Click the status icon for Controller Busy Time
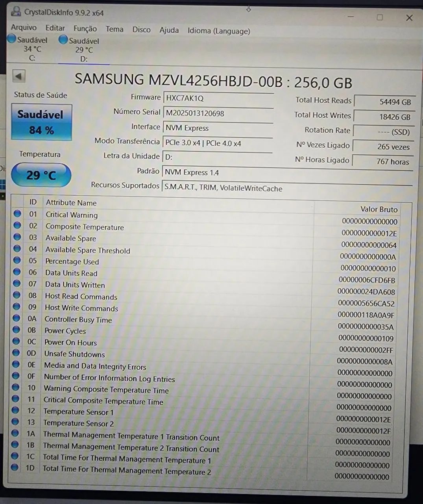This screenshot has height=504, width=423. click(x=16, y=318)
